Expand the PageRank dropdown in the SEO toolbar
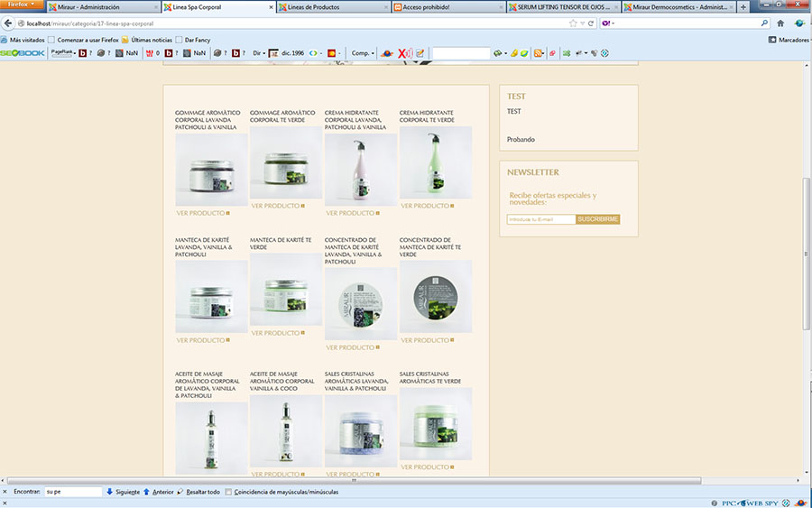Screen dimensions: 812x508 coord(63,53)
